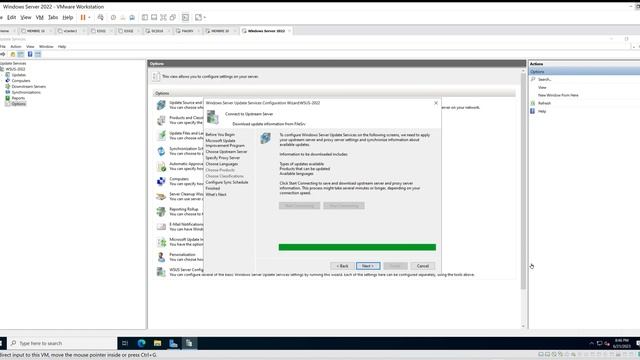Click the wizard step 'Before You Begin'
This screenshot has width=640, height=360.
(x=220, y=135)
